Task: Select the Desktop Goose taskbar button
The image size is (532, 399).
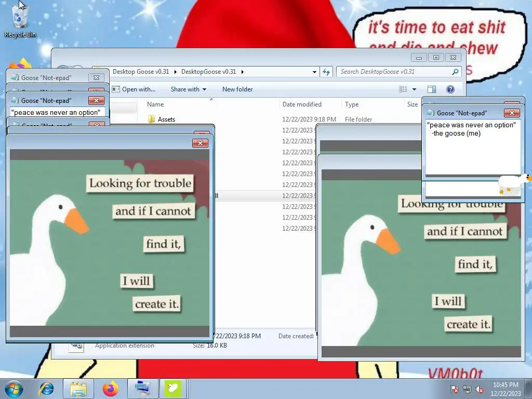Action: pos(172,389)
